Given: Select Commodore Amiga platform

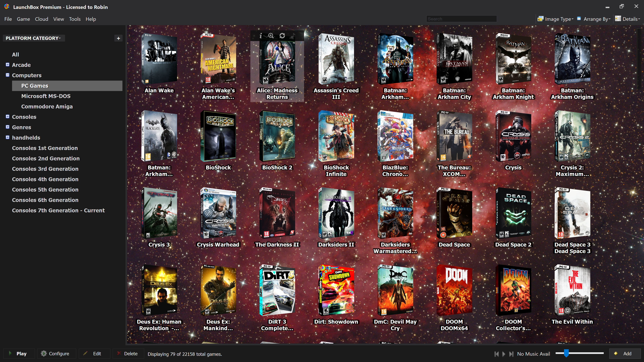Looking at the screenshot, I should (47, 106).
